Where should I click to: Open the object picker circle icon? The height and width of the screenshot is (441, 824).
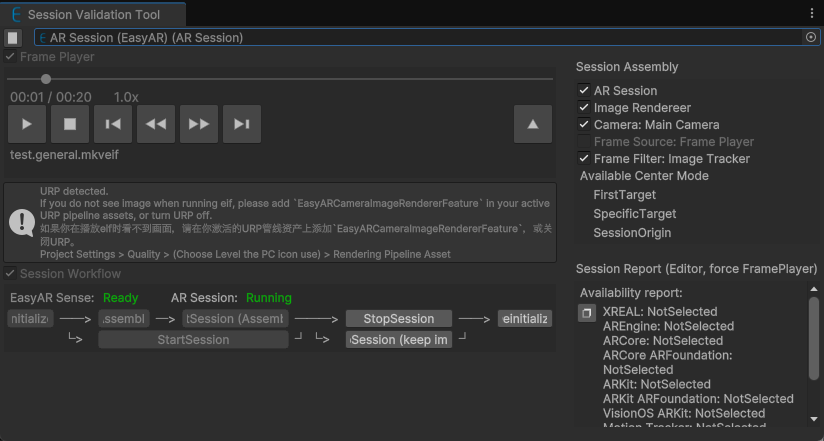click(811, 37)
